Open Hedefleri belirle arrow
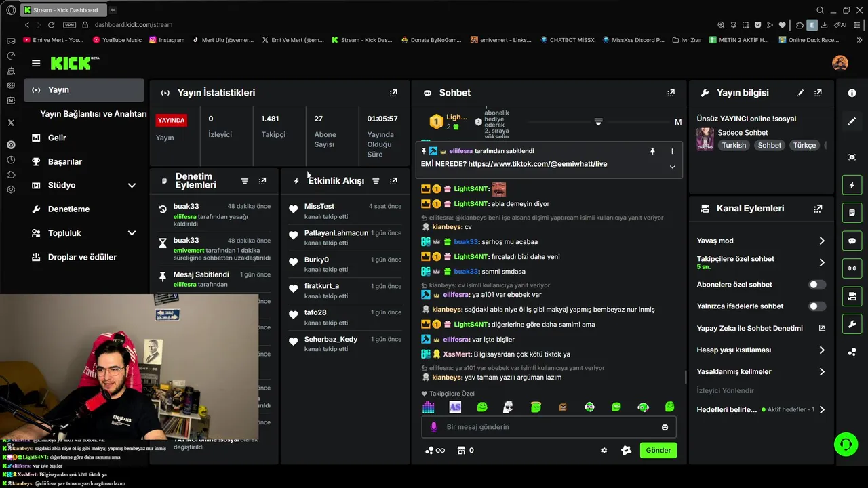 pyautogui.click(x=821, y=409)
